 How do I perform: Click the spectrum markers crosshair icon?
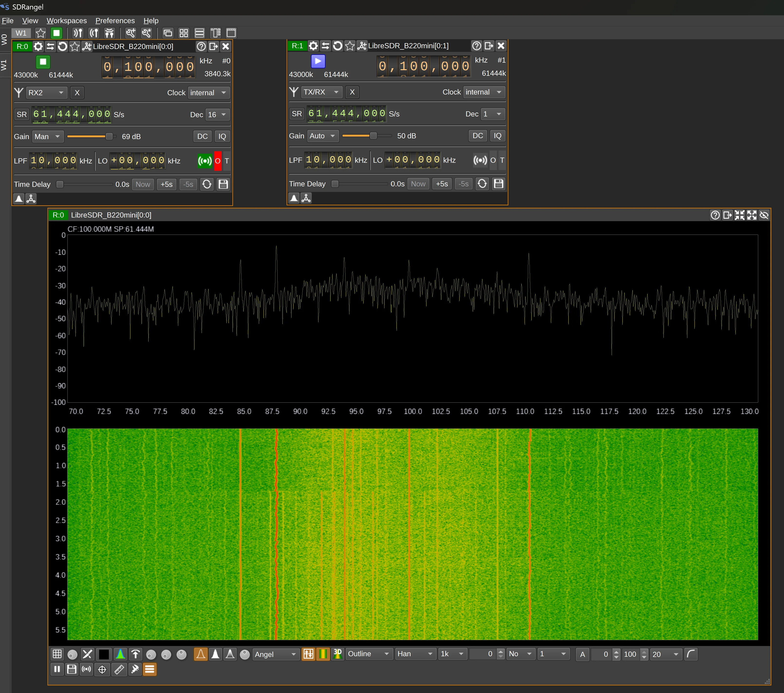102,669
